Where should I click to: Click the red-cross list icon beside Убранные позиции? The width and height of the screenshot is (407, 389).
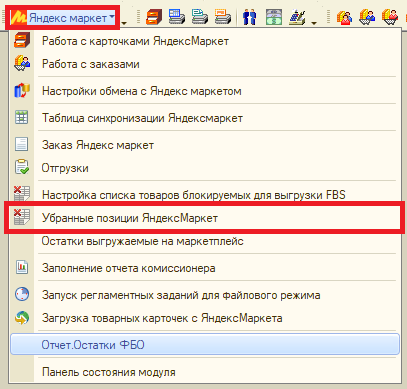click(x=22, y=217)
